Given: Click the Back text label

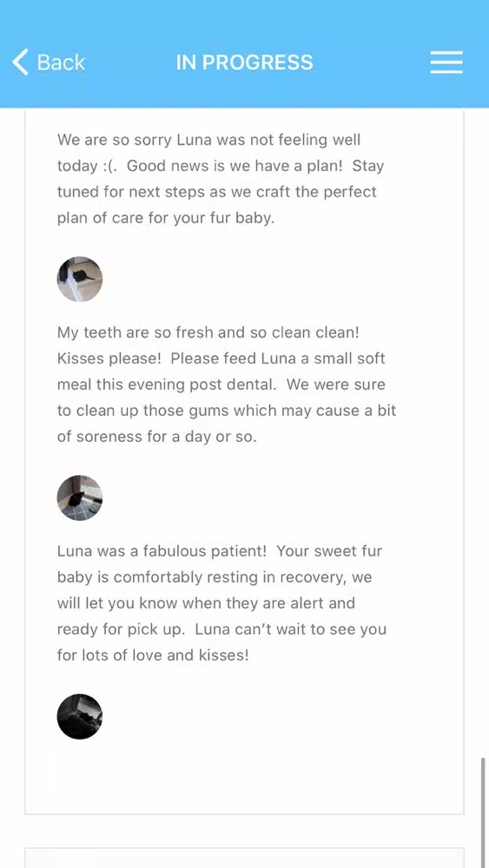Looking at the screenshot, I should click(61, 62).
